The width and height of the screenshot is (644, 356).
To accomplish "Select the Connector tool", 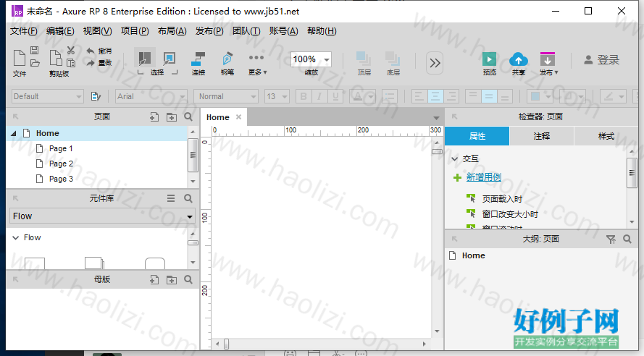I will coord(198,59).
